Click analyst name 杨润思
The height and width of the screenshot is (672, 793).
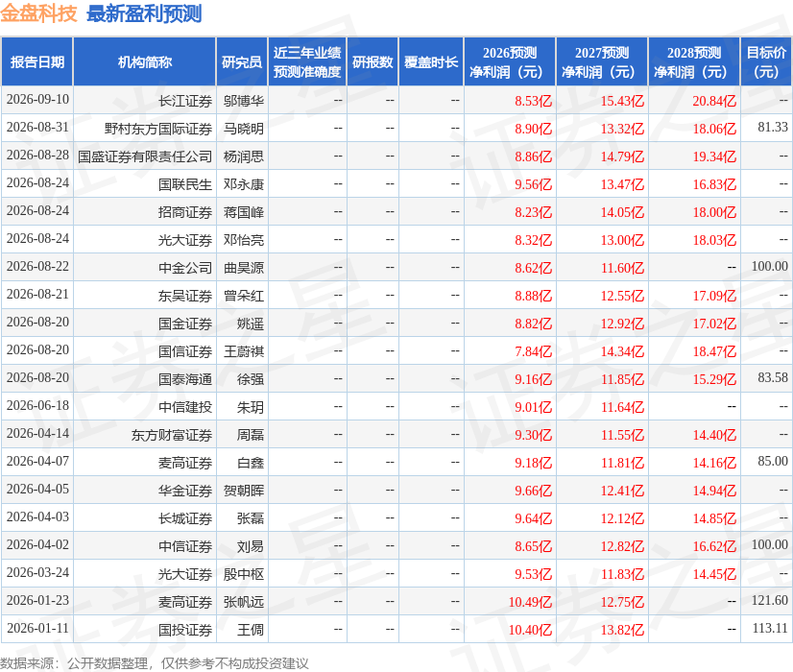coord(244,156)
